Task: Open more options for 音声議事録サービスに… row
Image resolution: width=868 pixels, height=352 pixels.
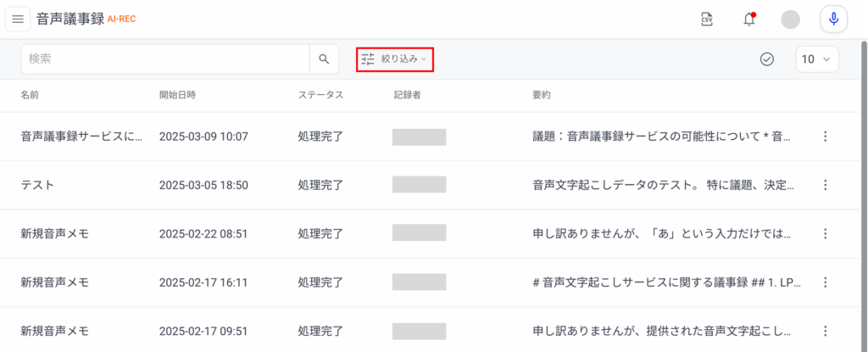Action: tap(826, 137)
